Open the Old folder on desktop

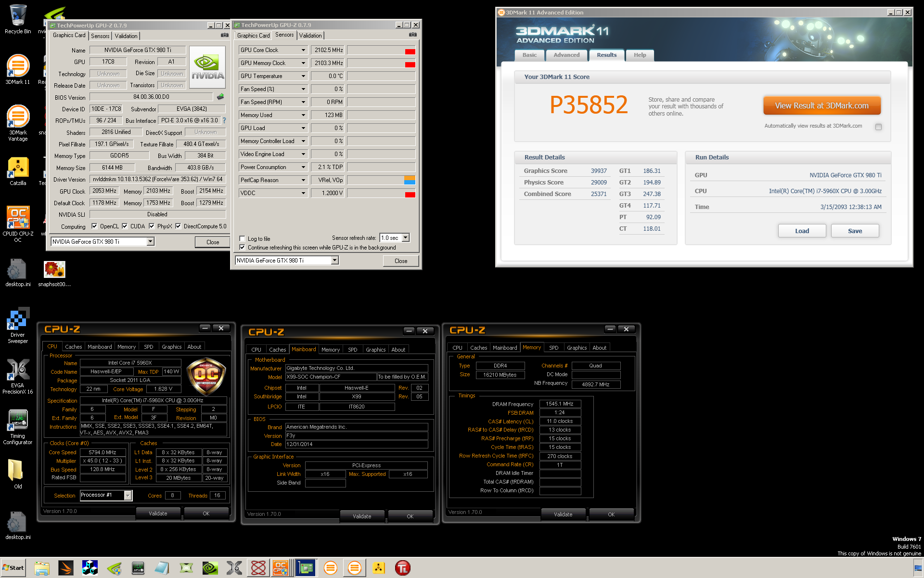18,473
